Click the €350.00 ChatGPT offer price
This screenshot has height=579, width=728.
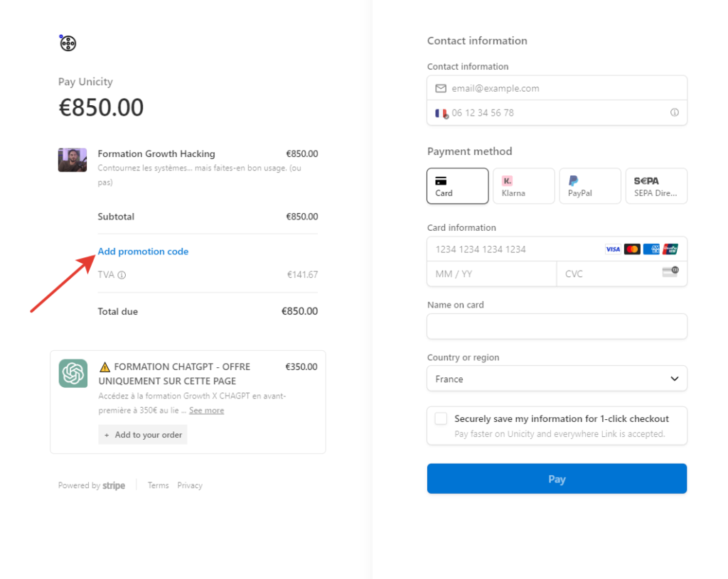point(301,367)
